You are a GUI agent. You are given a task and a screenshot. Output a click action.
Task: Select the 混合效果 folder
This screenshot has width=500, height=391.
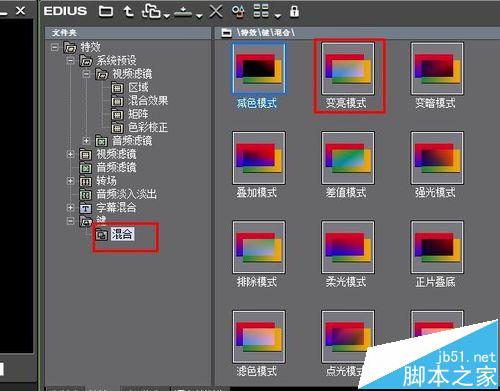[x=148, y=101]
